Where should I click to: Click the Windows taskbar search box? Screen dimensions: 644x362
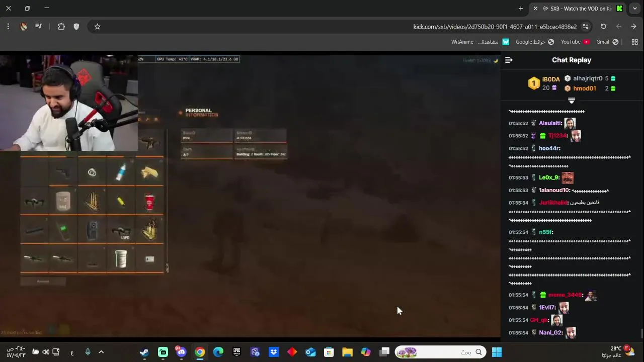(440, 352)
